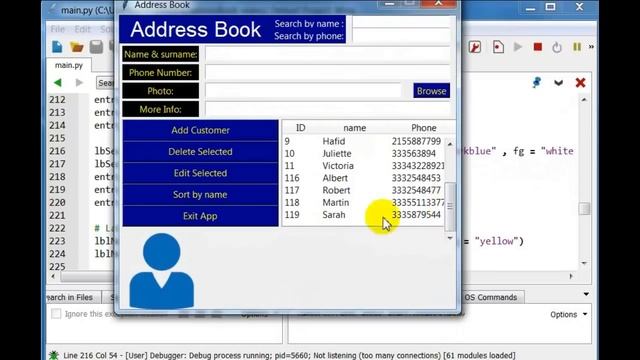The height and width of the screenshot is (360, 640).
Task: Open the File menu in IDE
Action: point(58,29)
